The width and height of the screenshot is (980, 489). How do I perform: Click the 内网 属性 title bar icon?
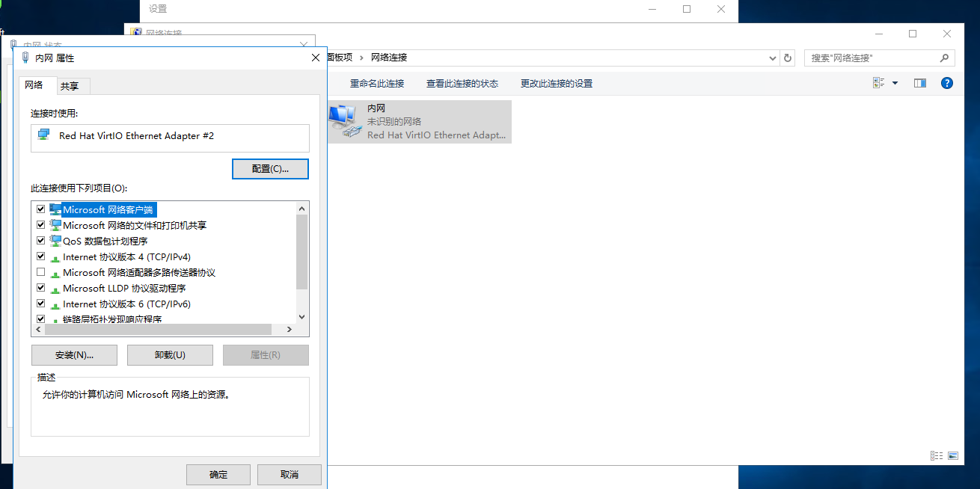click(x=26, y=58)
